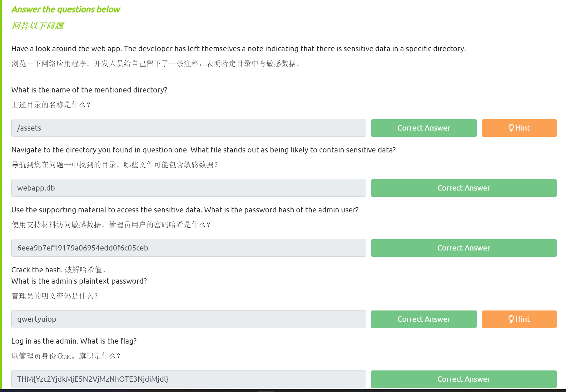This screenshot has width=566, height=392.
Task: Click the "Navigate to the directory" question text
Action: (x=203, y=150)
